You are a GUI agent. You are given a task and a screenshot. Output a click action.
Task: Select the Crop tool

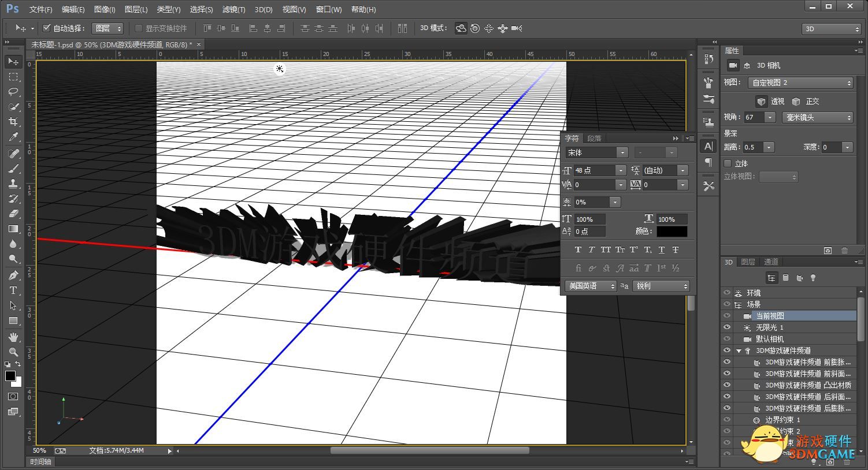coord(13,122)
